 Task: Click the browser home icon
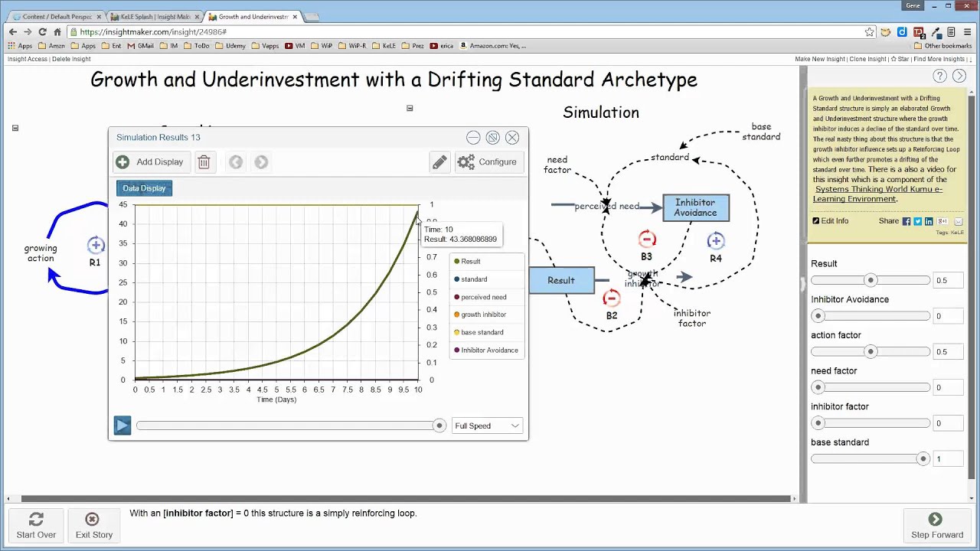(x=57, y=32)
